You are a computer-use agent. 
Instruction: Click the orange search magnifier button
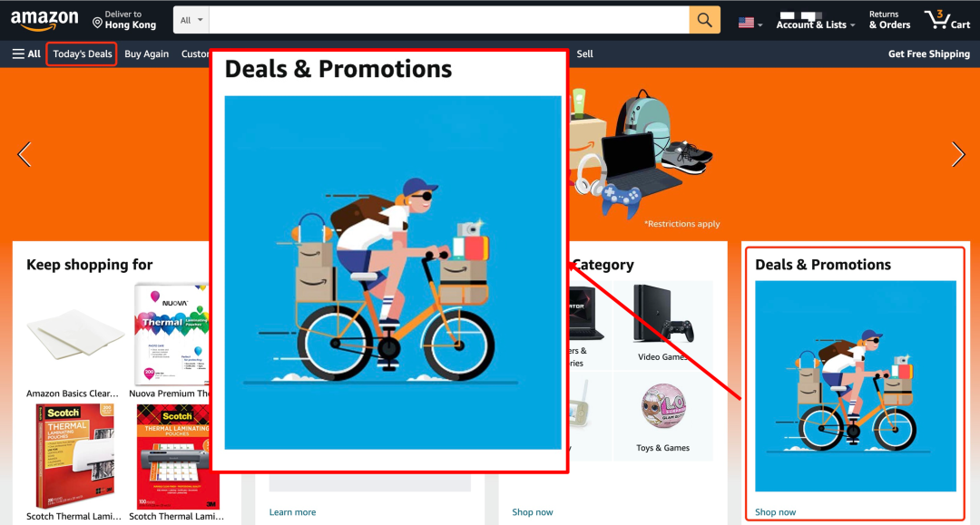[x=704, y=20]
